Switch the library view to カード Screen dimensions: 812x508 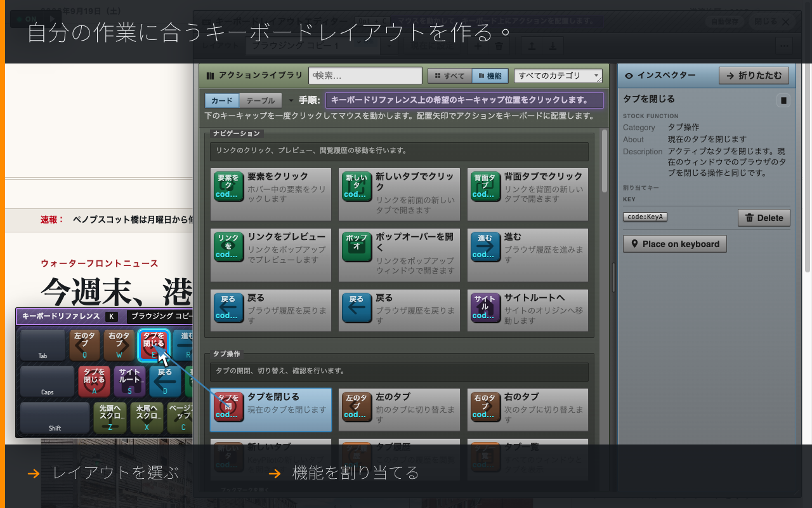(x=222, y=100)
